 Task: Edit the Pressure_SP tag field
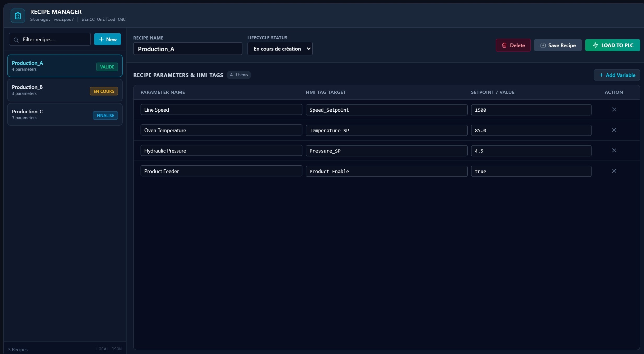[386, 151]
